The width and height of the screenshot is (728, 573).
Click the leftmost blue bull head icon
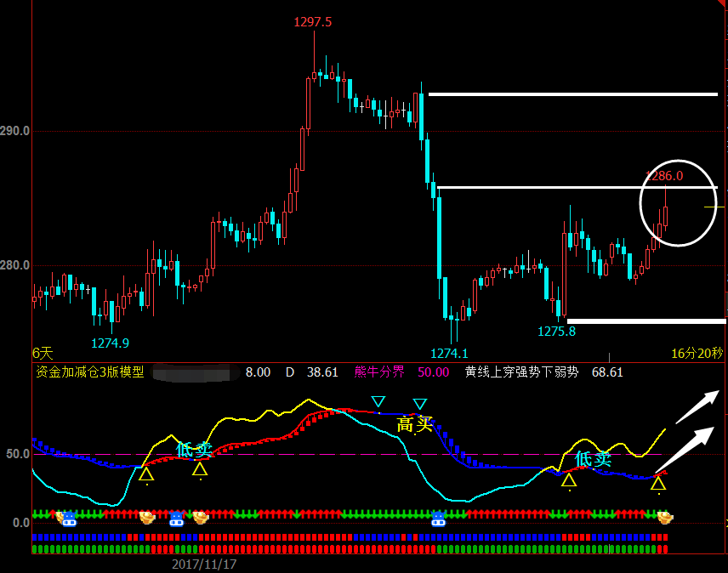69,519
